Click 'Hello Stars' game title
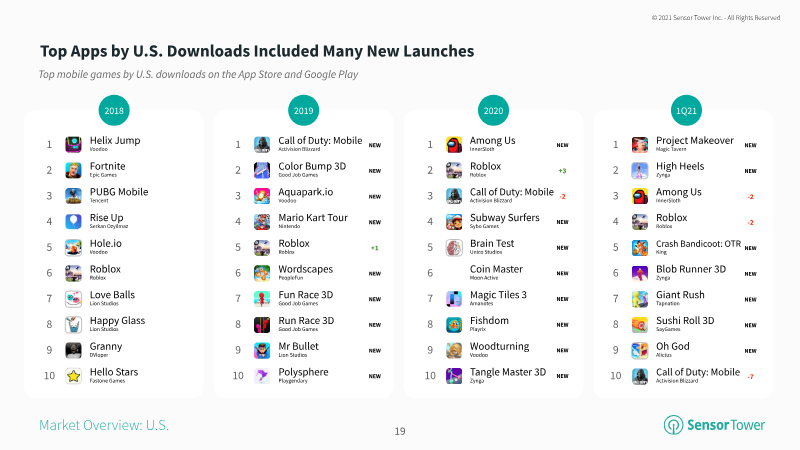 (114, 372)
